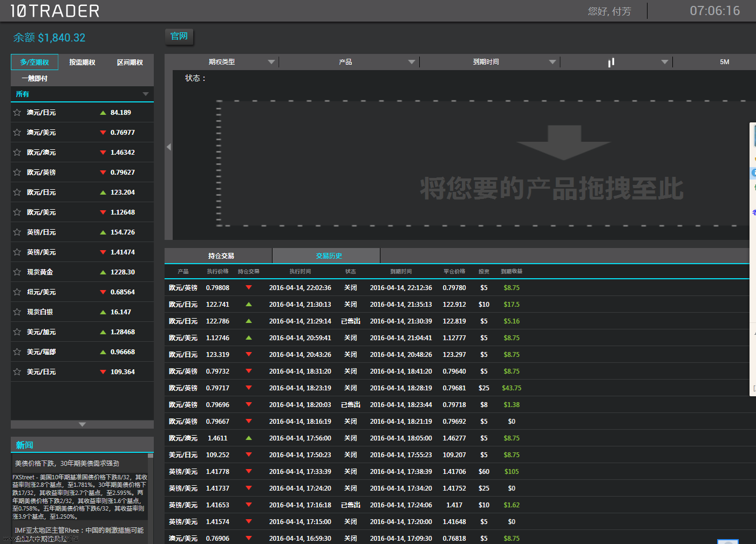Click green up arrow beside 123.204
Image resolution: width=756 pixels, height=544 pixels.
point(103,192)
